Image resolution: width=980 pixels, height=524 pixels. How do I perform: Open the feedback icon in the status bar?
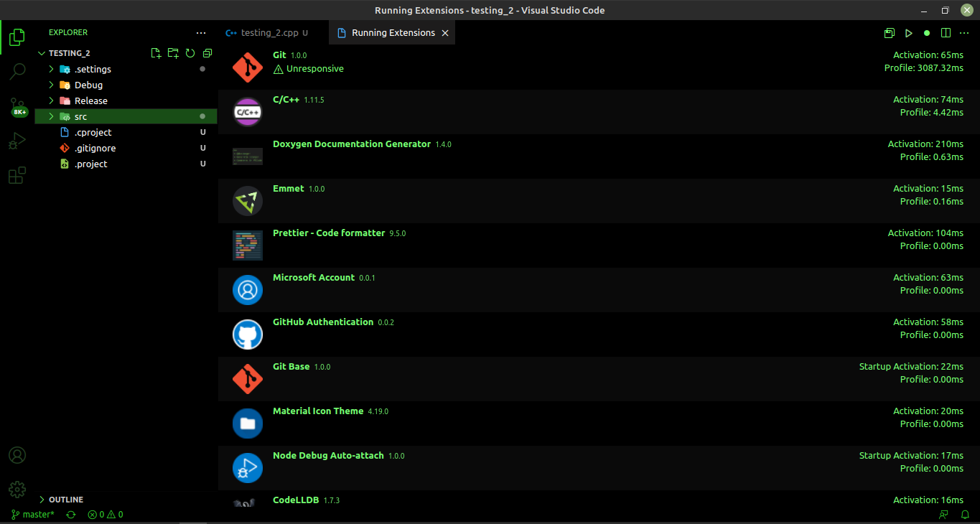tap(944, 515)
